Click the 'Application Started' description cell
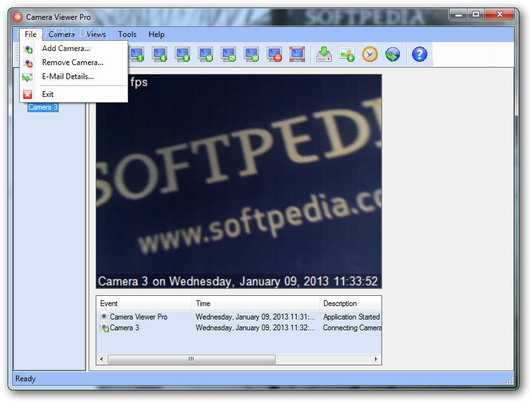The width and height of the screenshot is (532, 403). click(351, 317)
